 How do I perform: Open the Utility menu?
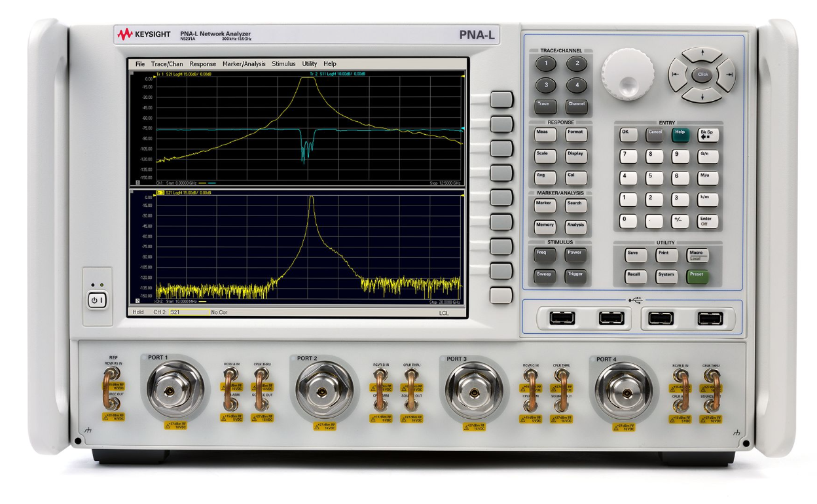pos(310,64)
